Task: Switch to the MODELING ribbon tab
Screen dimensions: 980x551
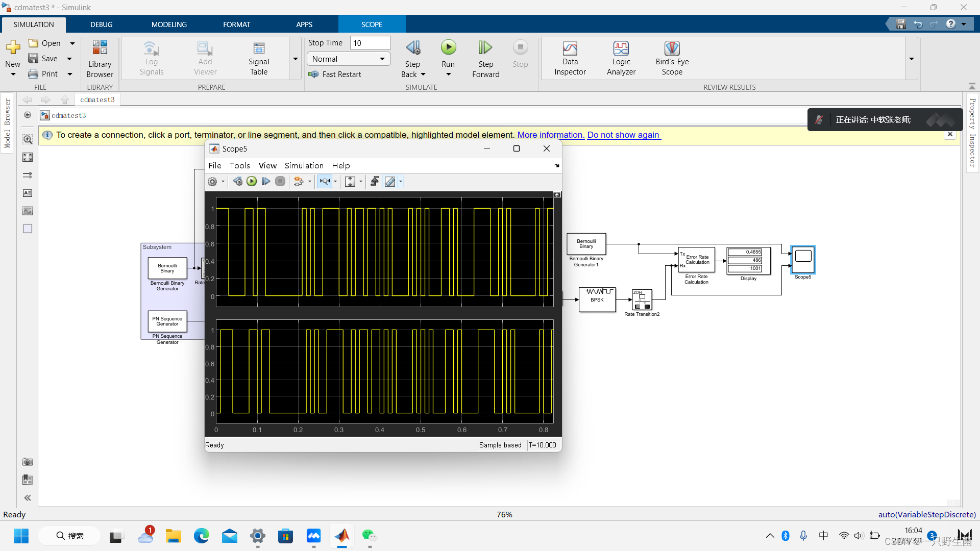Action: click(169, 24)
